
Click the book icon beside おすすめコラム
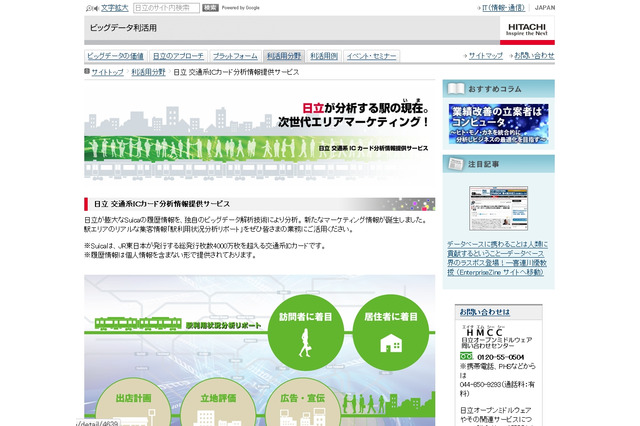pyautogui.click(x=456, y=89)
